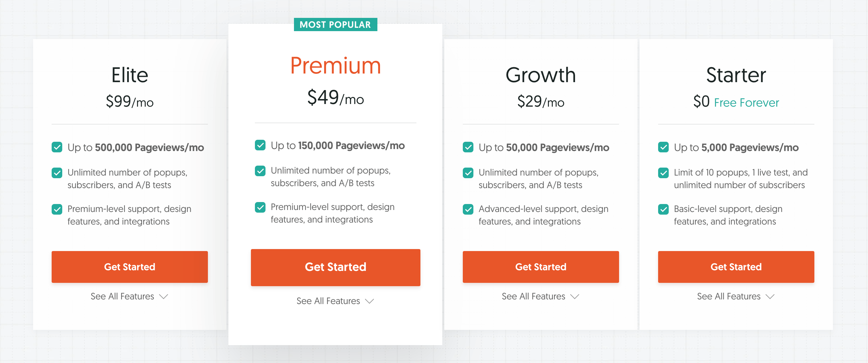Click the checkmark beside Growth's advanced-level support feature
868x363 pixels.
pyautogui.click(x=468, y=209)
